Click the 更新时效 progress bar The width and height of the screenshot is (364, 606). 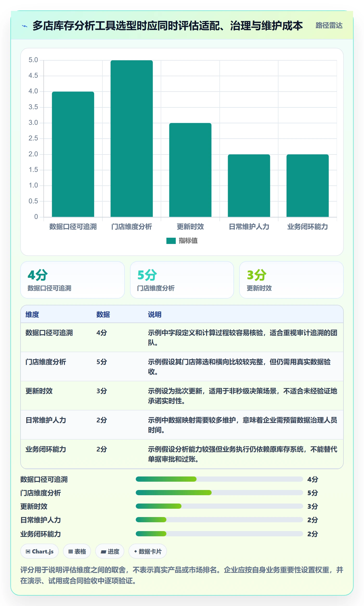pos(219,506)
